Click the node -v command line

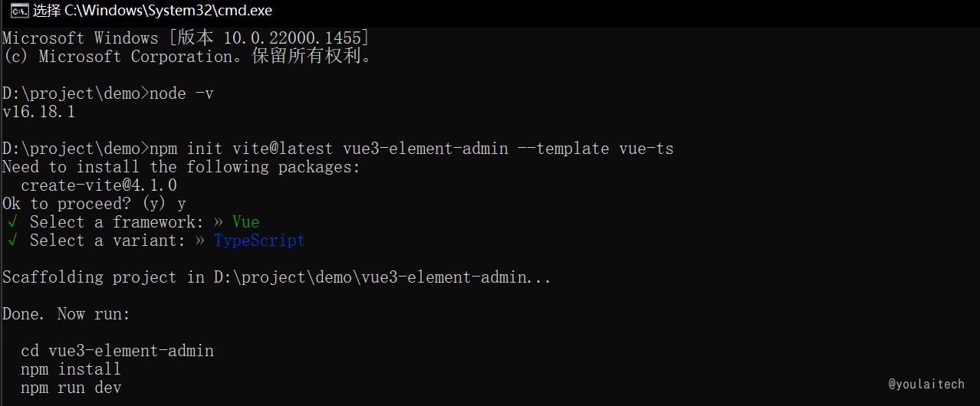click(108, 93)
